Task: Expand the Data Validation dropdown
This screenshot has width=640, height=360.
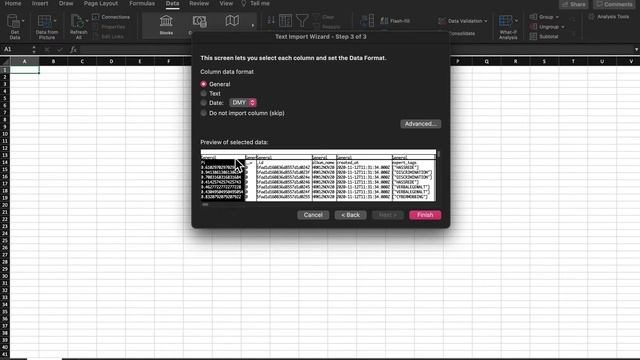Action: click(485, 21)
